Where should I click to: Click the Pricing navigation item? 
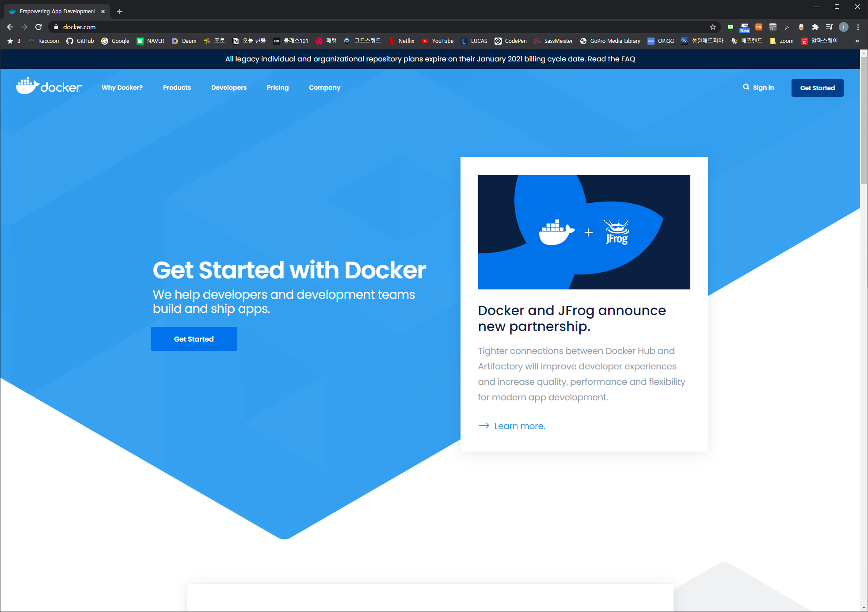tap(278, 87)
